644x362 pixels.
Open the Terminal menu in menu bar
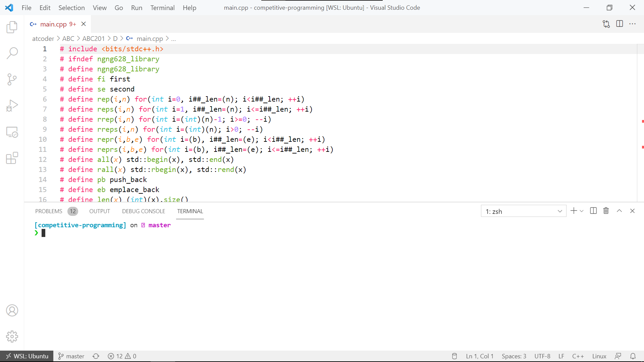click(162, 8)
